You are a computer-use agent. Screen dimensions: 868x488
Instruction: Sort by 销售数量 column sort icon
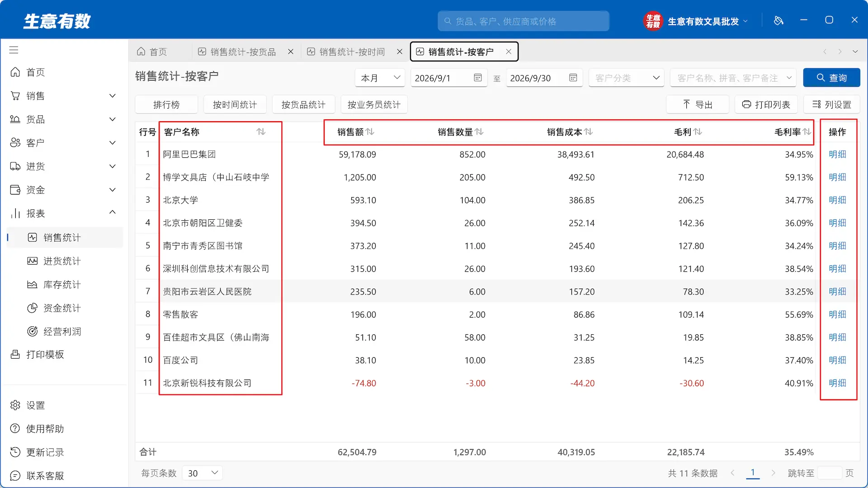480,132
